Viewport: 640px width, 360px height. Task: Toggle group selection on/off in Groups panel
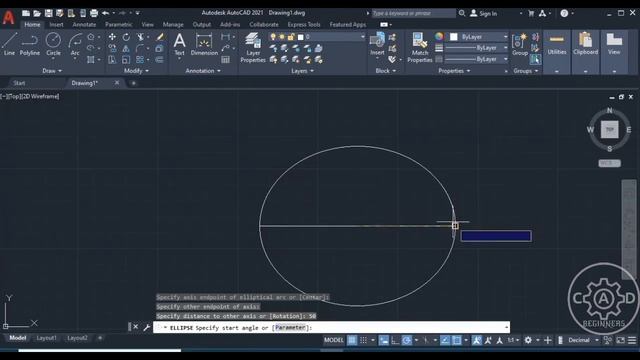[535, 60]
